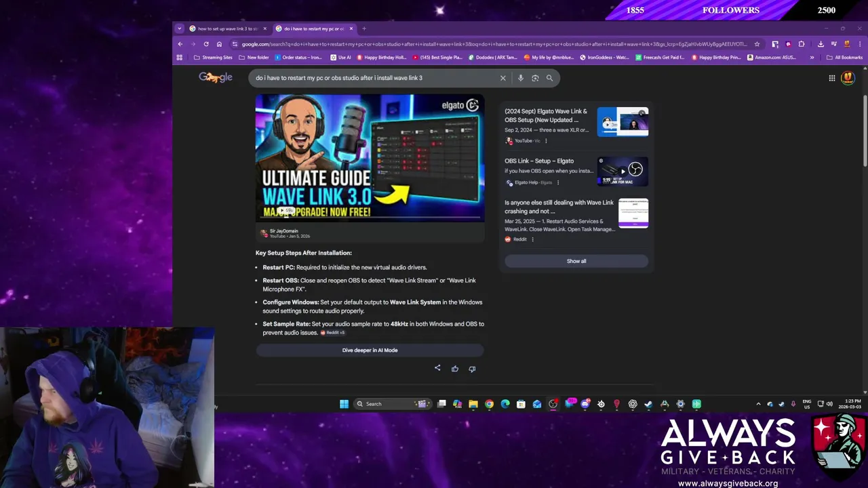Screen dimensions: 868x488
Task: Click in the Google search input field
Action: (x=373, y=78)
